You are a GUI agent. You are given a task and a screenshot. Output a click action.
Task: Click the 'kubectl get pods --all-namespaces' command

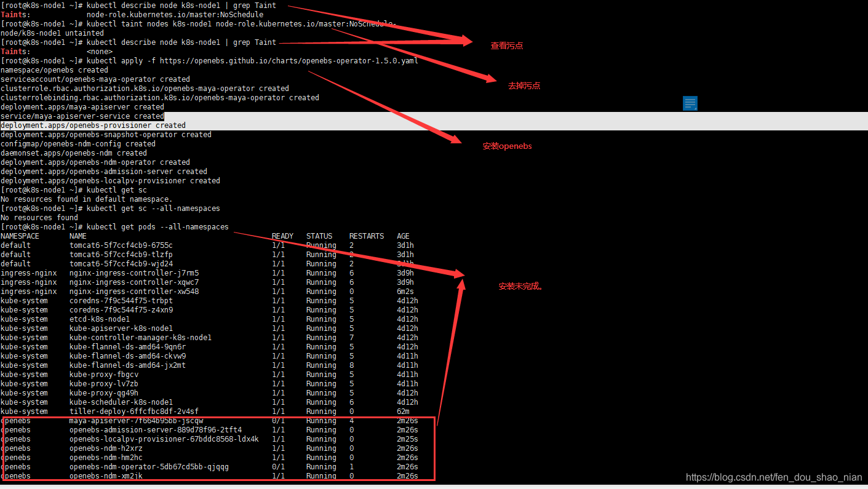(x=157, y=227)
